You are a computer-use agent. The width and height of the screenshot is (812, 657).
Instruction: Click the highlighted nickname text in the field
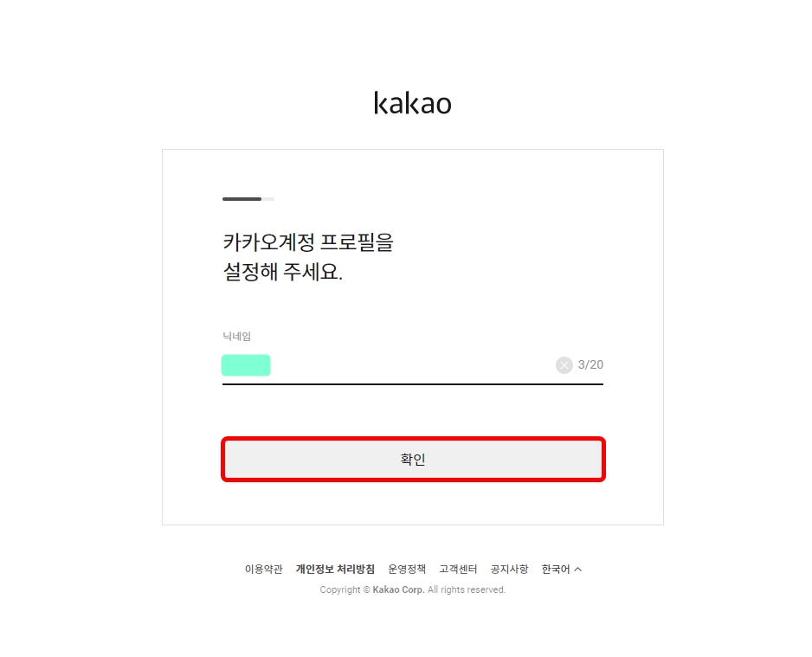click(x=246, y=364)
